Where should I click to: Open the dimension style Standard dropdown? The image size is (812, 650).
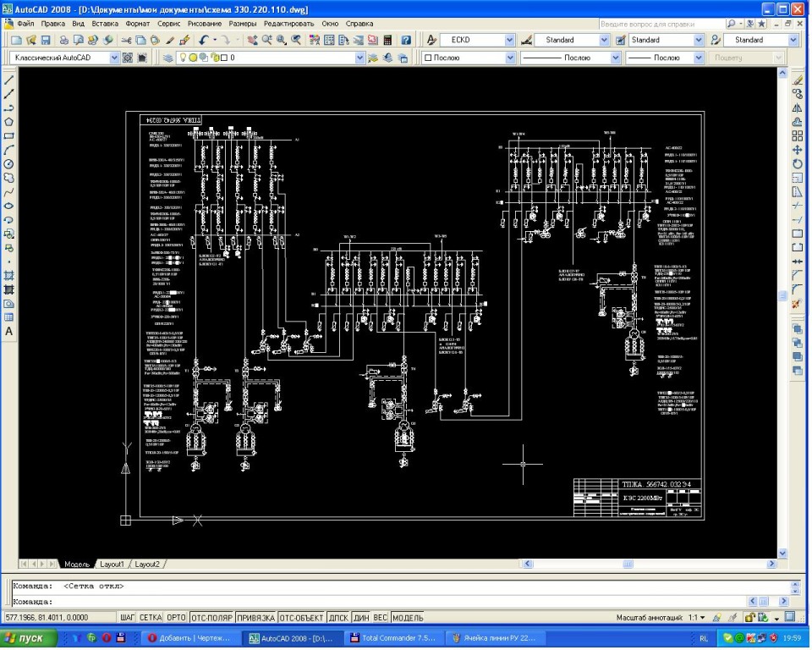pyautogui.click(x=604, y=40)
